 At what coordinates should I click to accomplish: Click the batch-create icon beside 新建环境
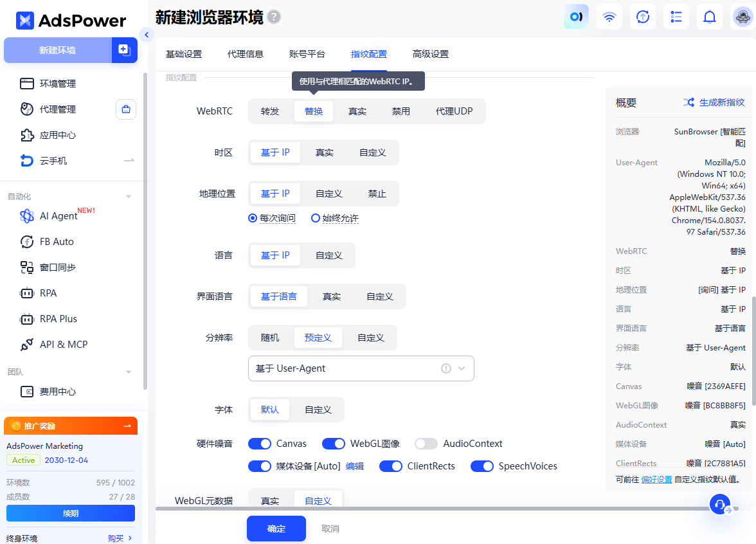[x=125, y=50]
